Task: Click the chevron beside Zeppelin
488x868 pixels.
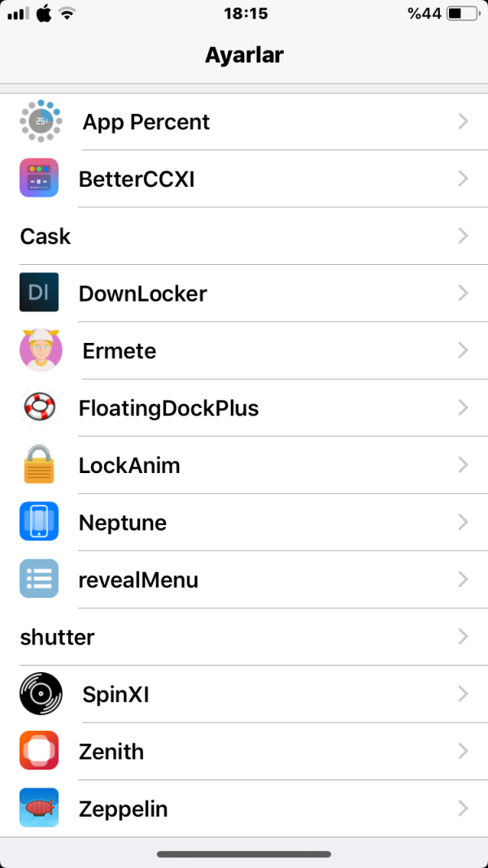Action: click(463, 809)
